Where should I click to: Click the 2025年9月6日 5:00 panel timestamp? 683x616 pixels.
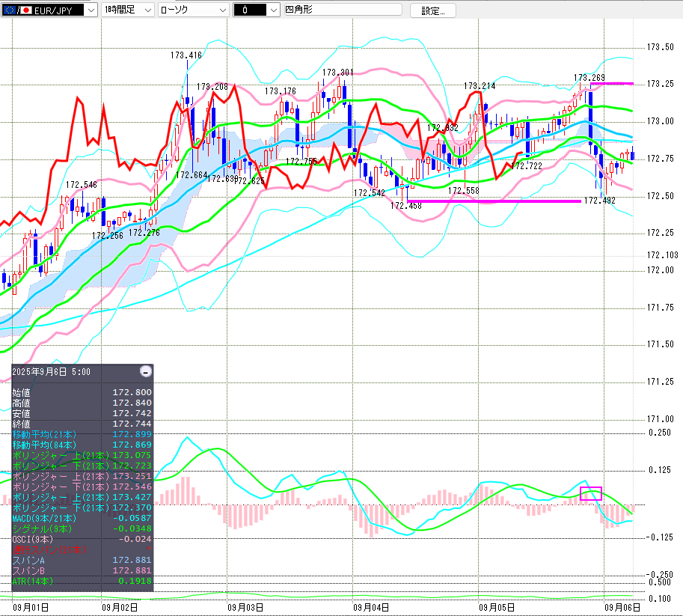52,372
